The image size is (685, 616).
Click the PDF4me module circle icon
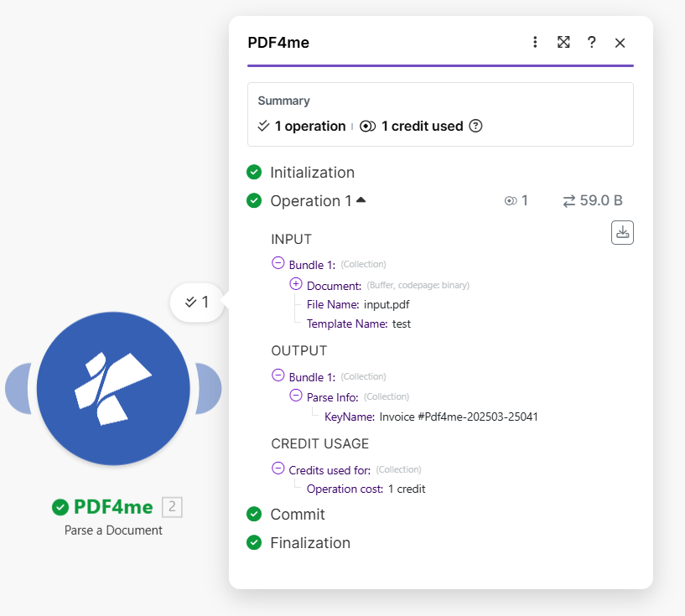(x=113, y=389)
